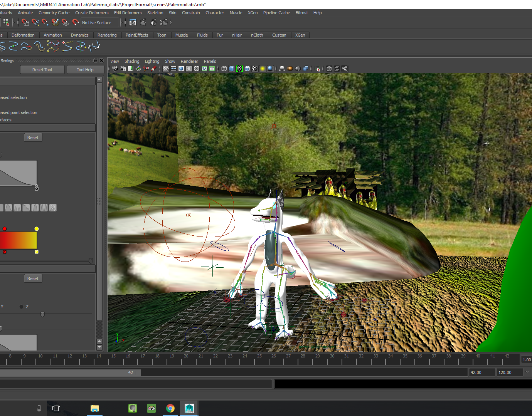The height and width of the screenshot is (416, 532).
Task: Open the viewport Shading menu
Action: pos(132,61)
